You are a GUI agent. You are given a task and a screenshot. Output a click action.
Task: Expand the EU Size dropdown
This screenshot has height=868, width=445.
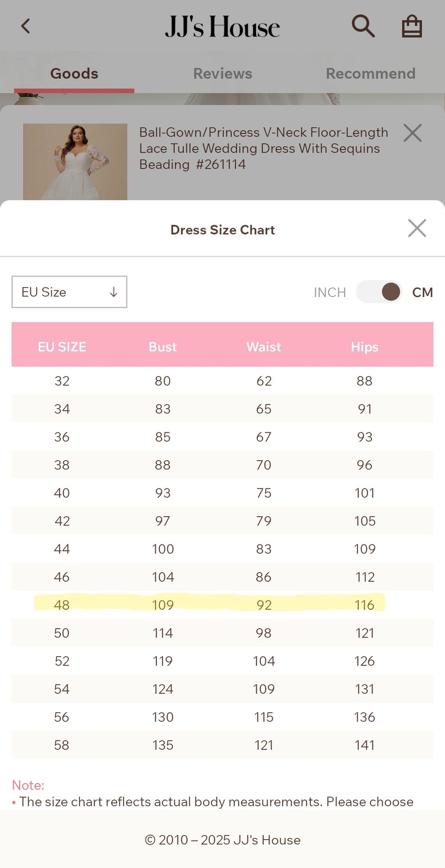coord(69,292)
